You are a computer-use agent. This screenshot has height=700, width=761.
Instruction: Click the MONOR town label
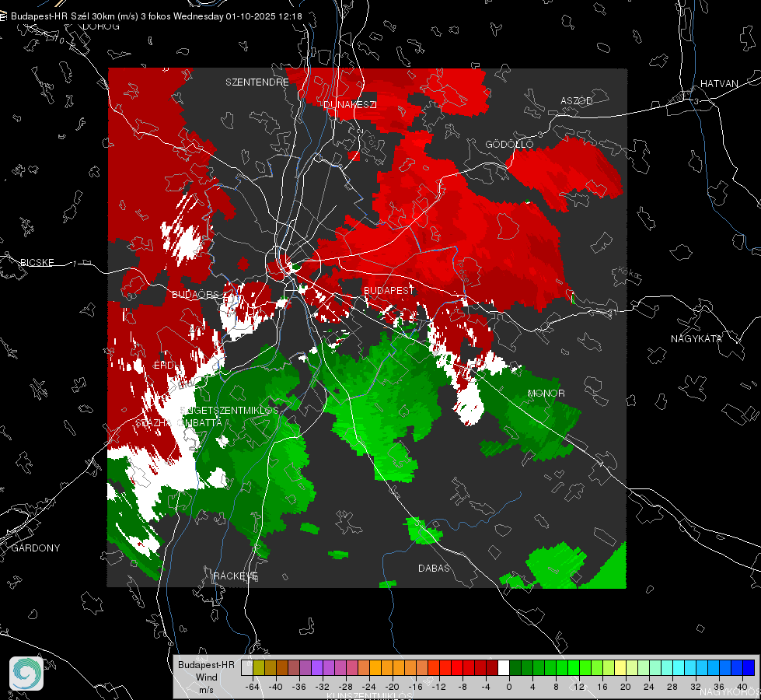pos(546,394)
